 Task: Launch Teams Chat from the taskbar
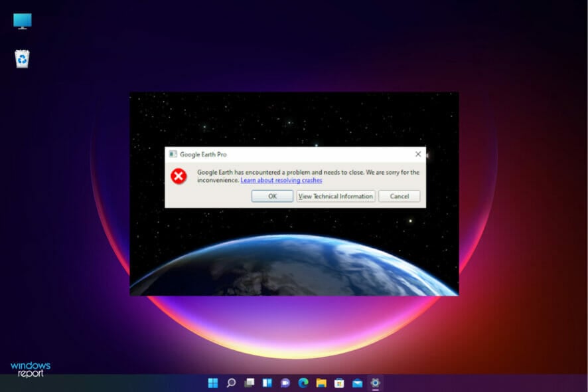click(285, 383)
